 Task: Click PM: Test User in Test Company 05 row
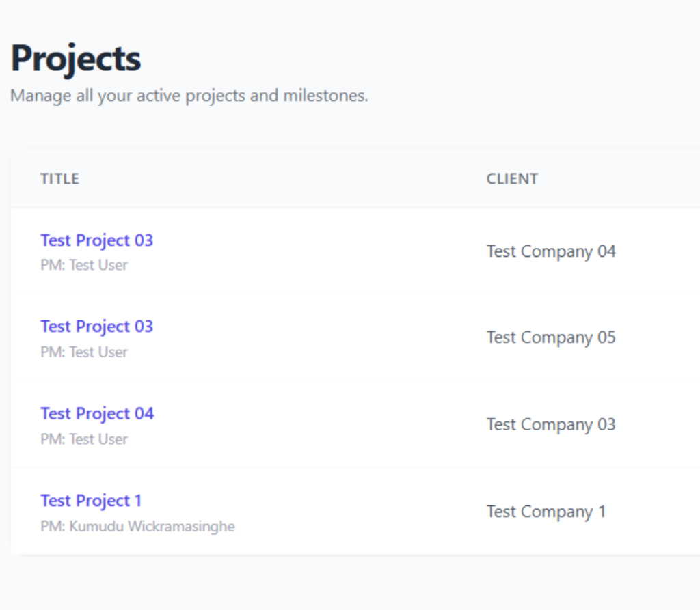(x=84, y=352)
